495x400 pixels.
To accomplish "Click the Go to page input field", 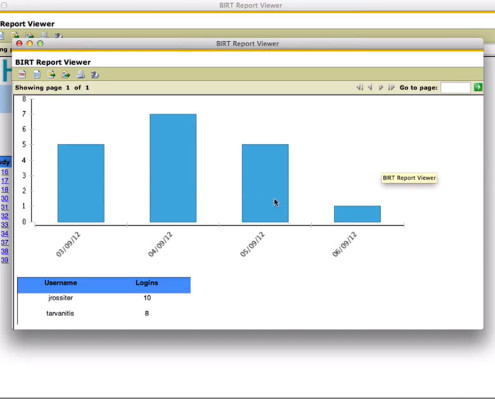I will coord(455,88).
